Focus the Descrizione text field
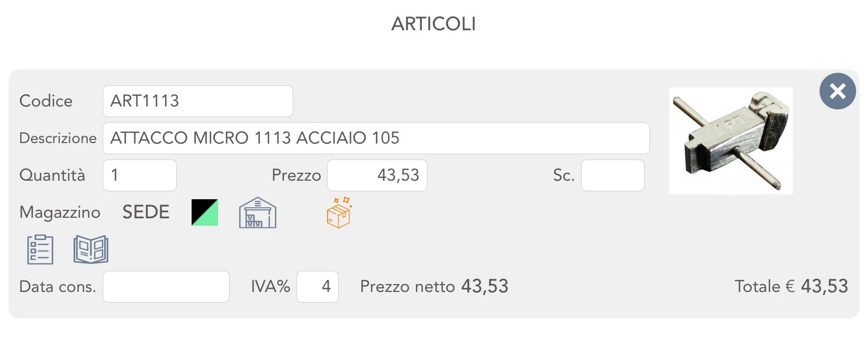 pyautogui.click(x=376, y=138)
